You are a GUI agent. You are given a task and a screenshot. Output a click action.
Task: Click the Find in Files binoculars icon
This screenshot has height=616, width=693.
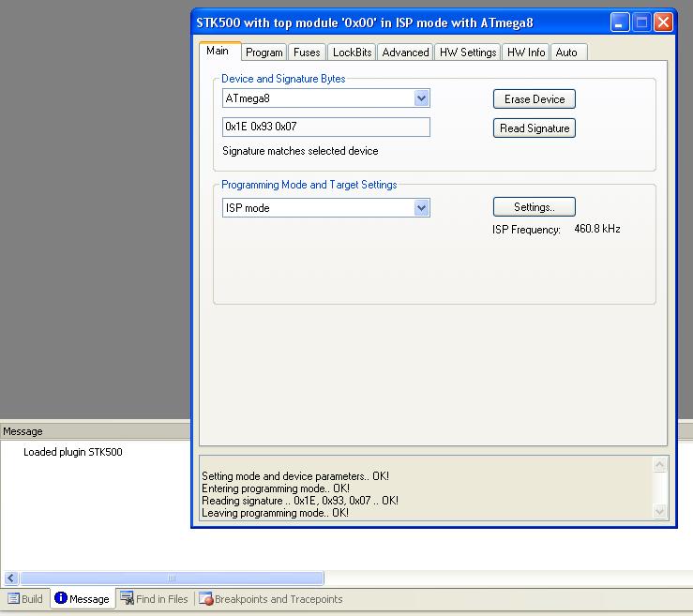pos(127,598)
